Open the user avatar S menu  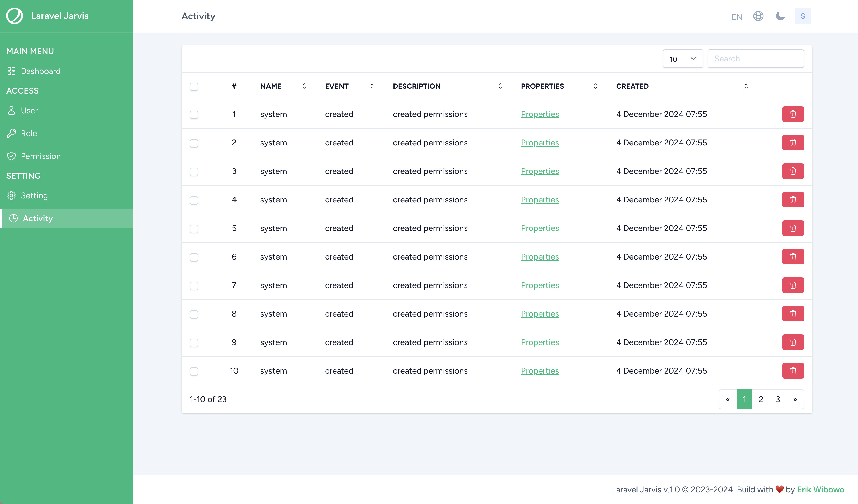click(x=802, y=16)
